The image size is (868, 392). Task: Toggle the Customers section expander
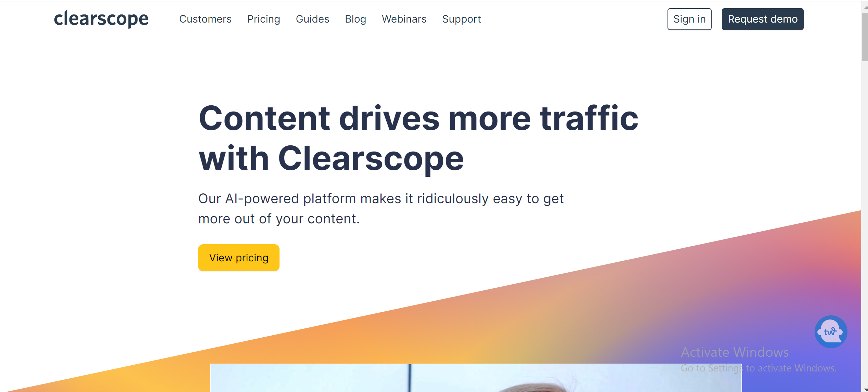click(x=205, y=19)
